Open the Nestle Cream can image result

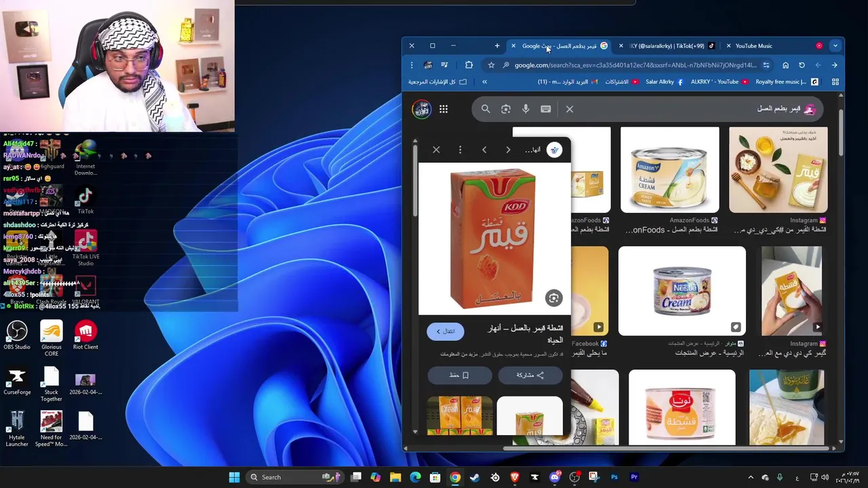(x=682, y=291)
